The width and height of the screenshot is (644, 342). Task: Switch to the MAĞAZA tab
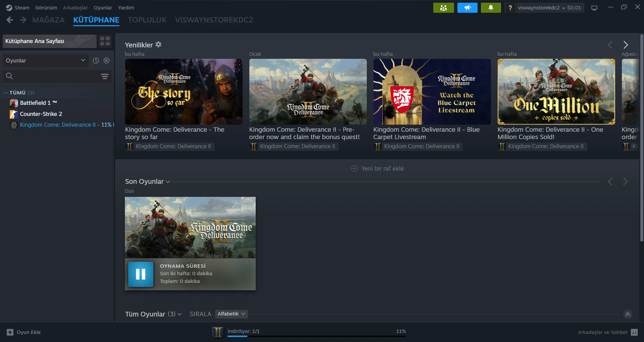point(49,20)
